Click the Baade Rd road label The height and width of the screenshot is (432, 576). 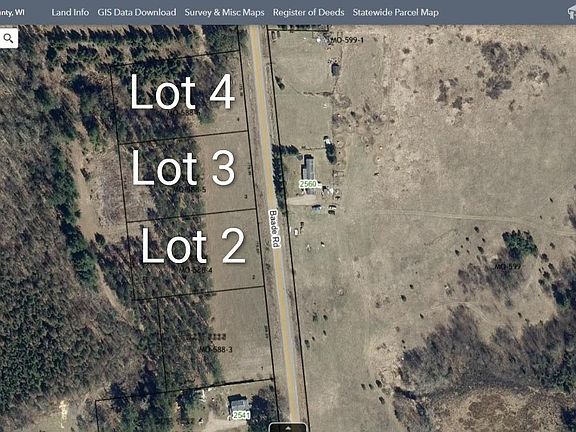(x=275, y=229)
